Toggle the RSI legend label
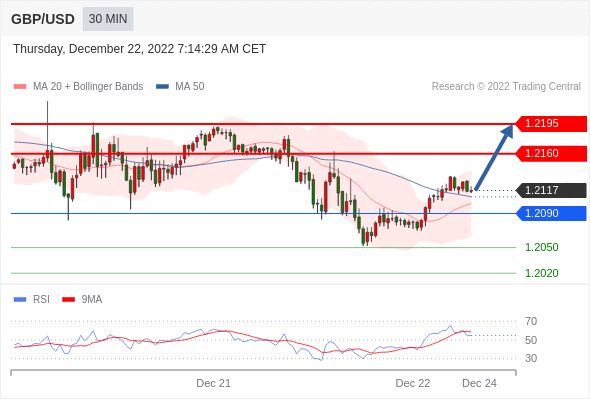 pos(41,300)
